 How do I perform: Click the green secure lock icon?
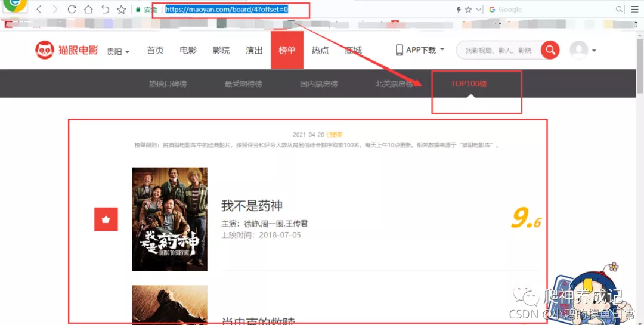(x=138, y=10)
